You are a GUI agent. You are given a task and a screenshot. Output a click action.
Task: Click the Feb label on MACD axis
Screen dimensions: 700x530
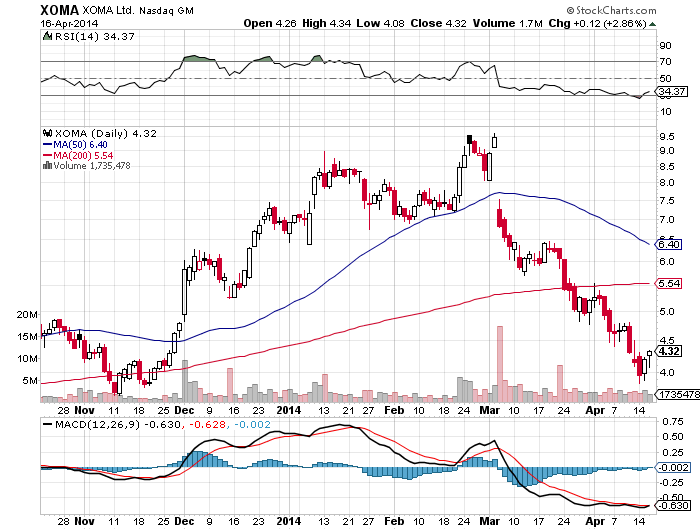coord(394,521)
